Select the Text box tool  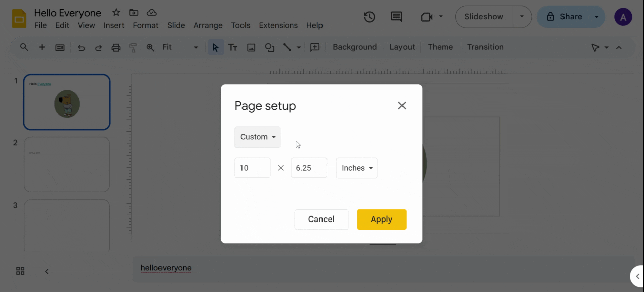[232, 47]
